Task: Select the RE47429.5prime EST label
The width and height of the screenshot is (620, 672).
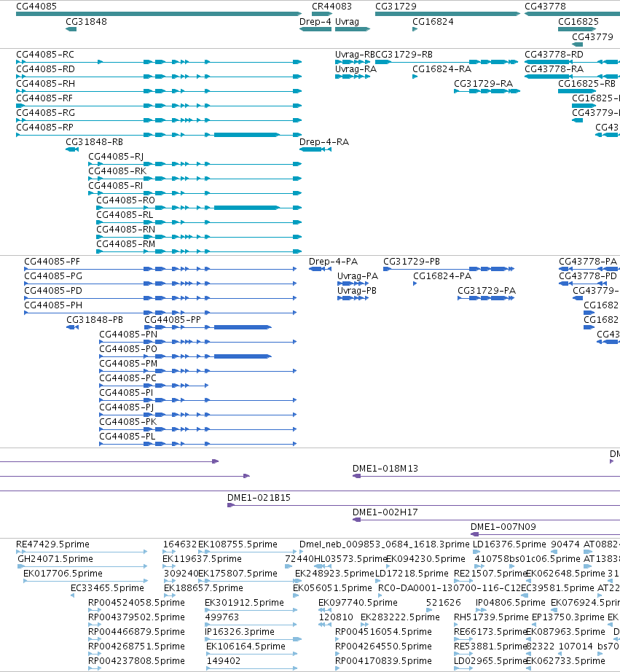Action: click(x=52, y=544)
